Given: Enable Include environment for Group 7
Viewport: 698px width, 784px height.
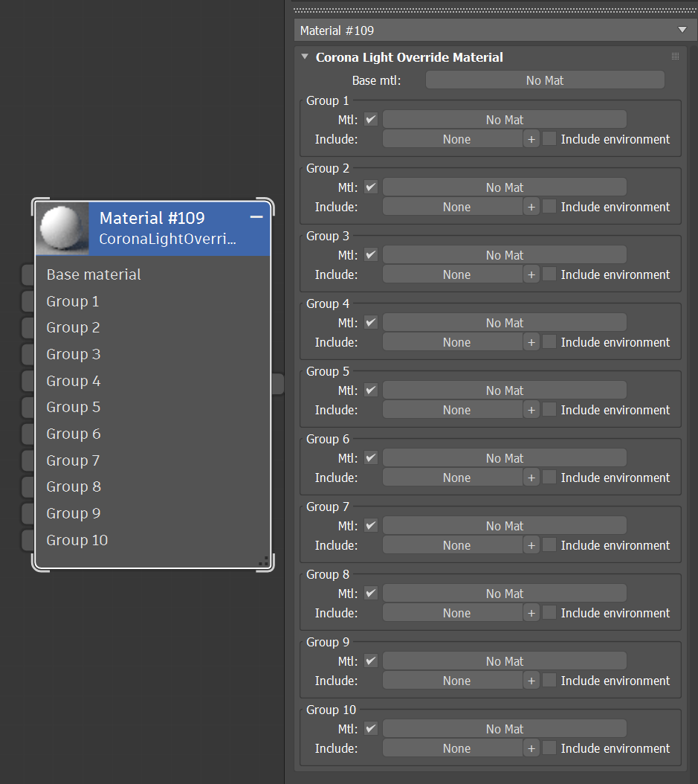Looking at the screenshot, I should [549, 544].
